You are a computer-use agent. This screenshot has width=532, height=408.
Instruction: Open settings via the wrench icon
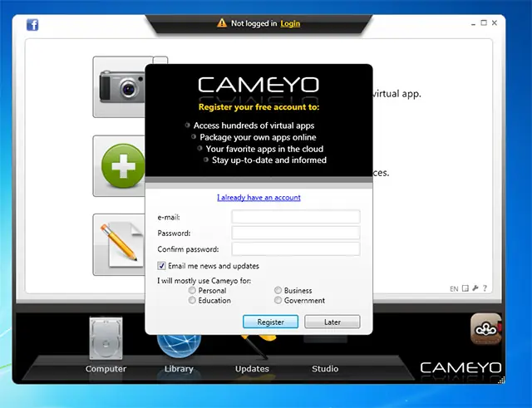click(475, 288)
